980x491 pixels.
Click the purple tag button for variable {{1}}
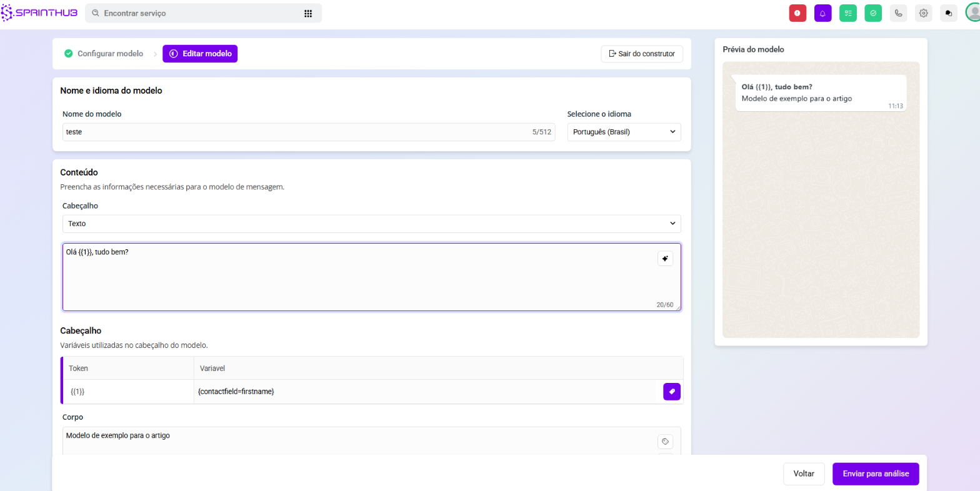671,392
